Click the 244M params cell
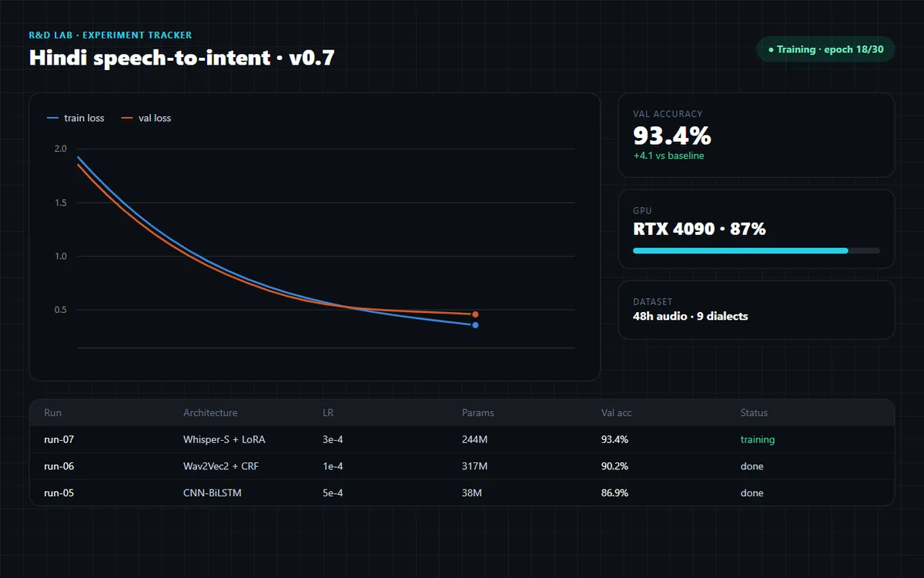924x578 pixels. pos(474,440)
